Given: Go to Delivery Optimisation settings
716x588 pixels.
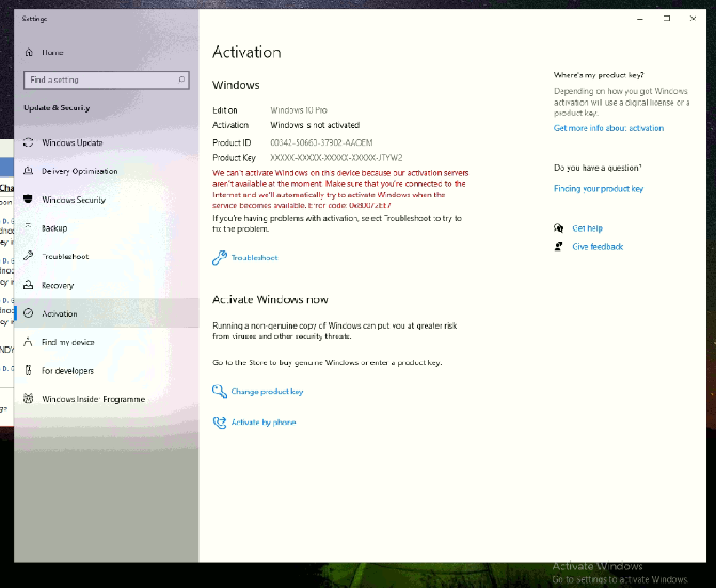Looking at the screenshot, I should click(107, 171).
